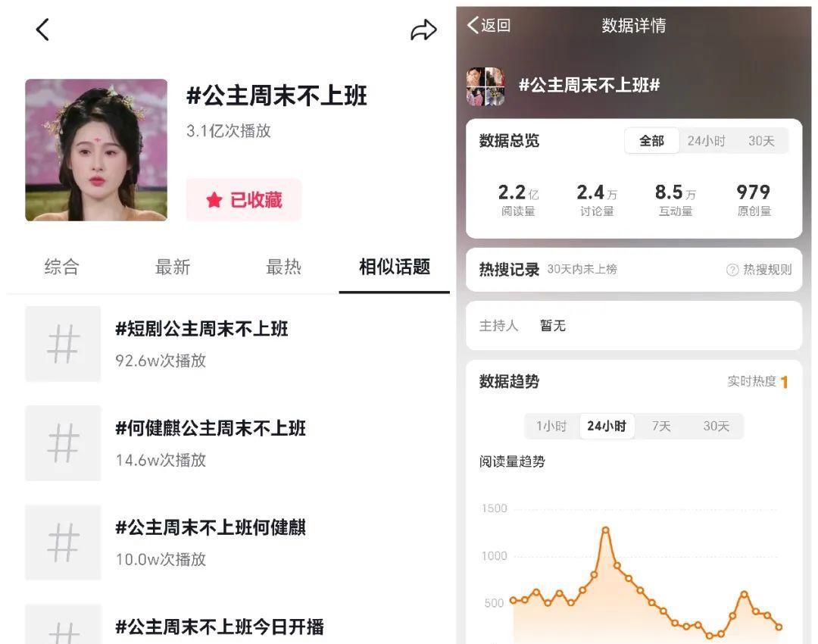The width and height of the screenshot is (818, 644).
Task: Switch the trend chart to 1小时
Action: tap(551, 427)
